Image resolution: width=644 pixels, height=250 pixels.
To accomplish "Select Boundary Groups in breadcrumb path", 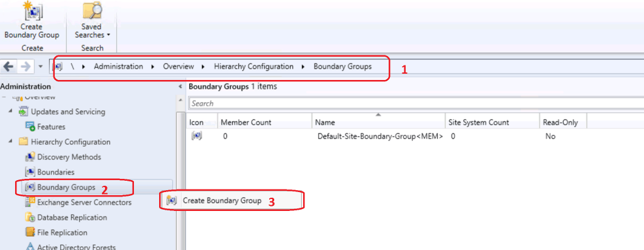I will [343, 67].
